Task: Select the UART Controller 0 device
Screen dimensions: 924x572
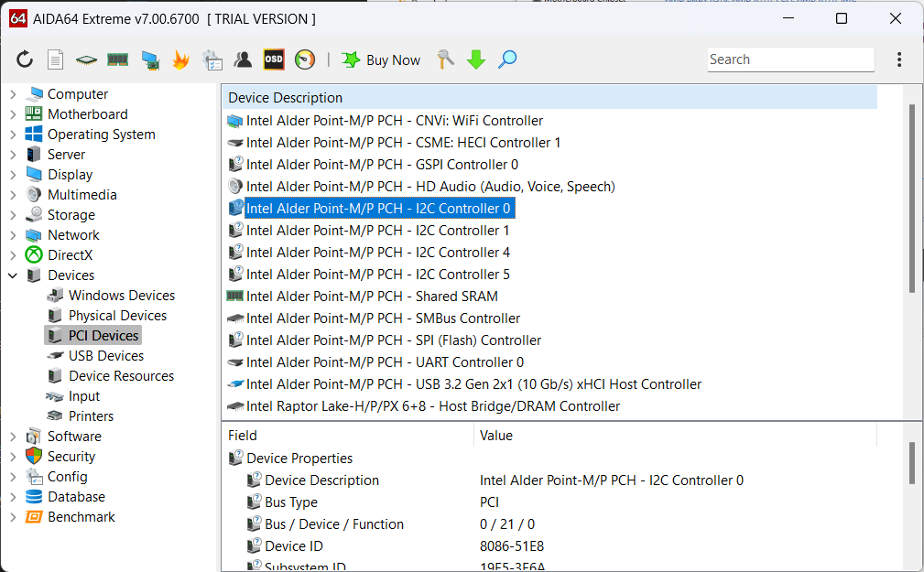Action: [x=385, y=362]
